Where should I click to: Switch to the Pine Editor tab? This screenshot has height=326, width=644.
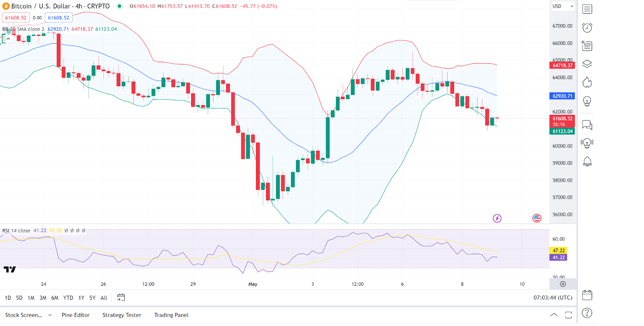coord(75,315)
